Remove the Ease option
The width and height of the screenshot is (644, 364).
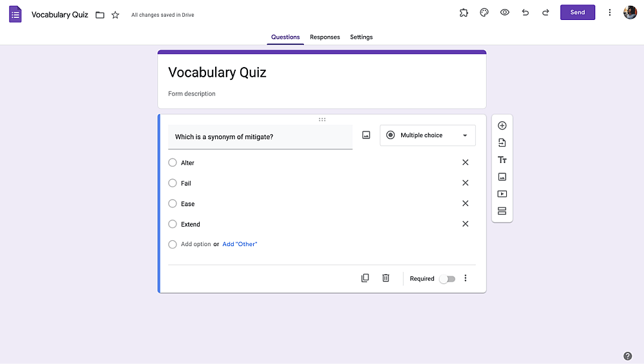[466, 204]
